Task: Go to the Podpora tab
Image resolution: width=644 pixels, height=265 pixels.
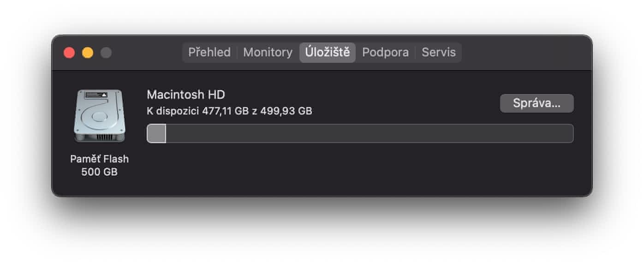Action: click(x=385, y=53)
